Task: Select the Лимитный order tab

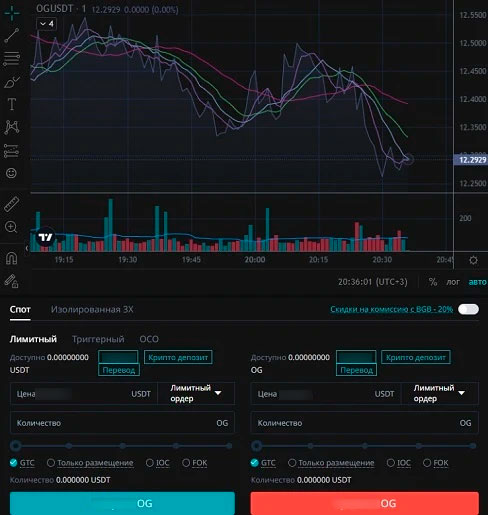Action: tap(33, 339)
